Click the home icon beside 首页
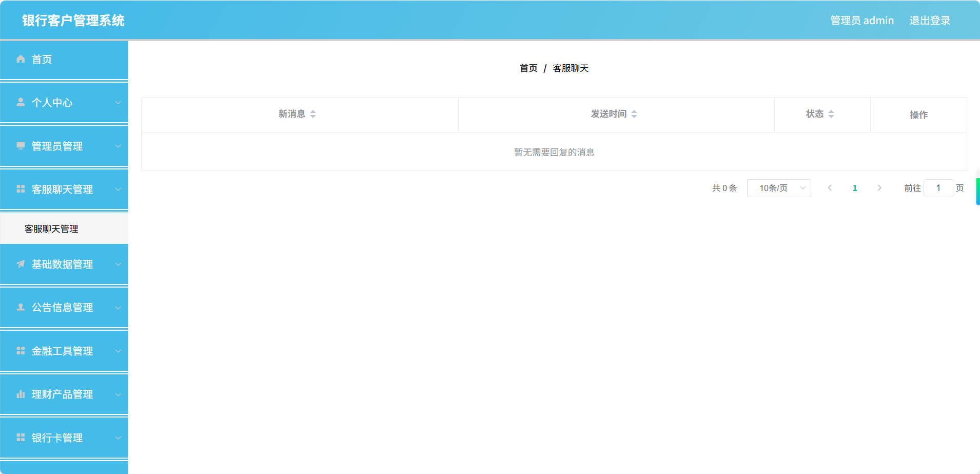Viewport: 980px width, 474px height. [21, 59]
